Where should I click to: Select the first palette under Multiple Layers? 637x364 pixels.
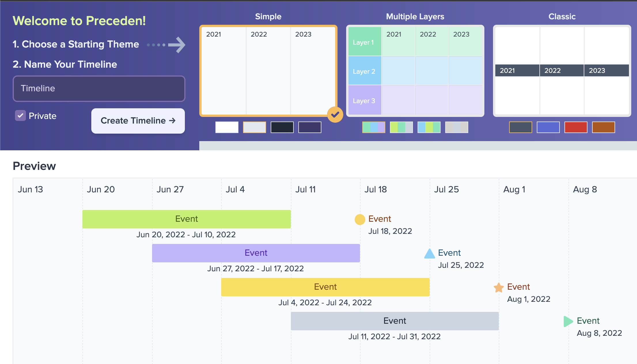[x=374, y=127]
